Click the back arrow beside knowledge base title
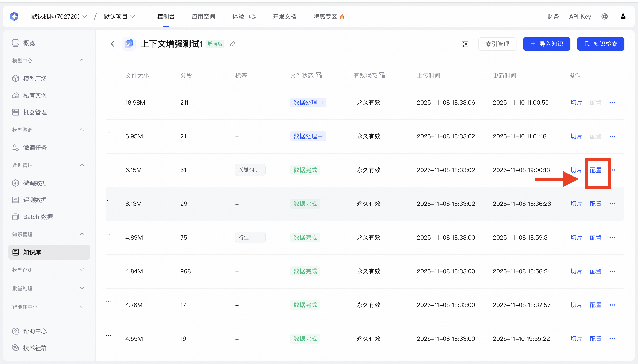The image size is (638, 364). pyautogui.click(x=113, y=44)
